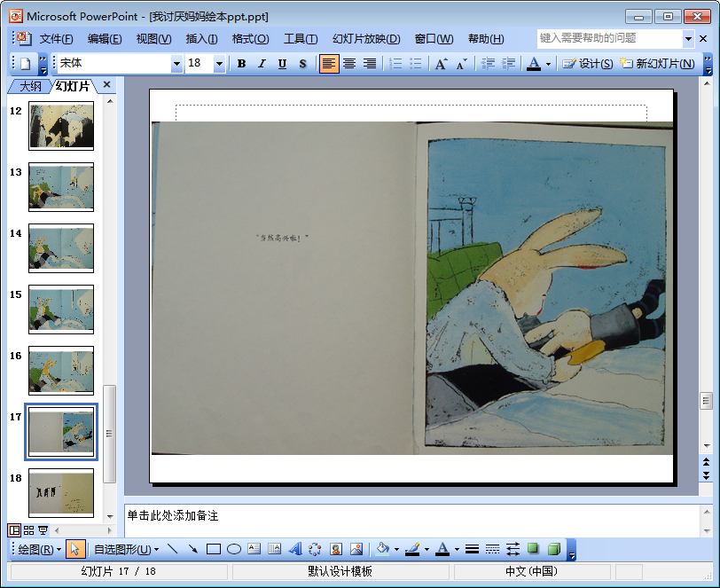
Task: Close the slide thumbnail pane
Action: click(x=106, y=84)
